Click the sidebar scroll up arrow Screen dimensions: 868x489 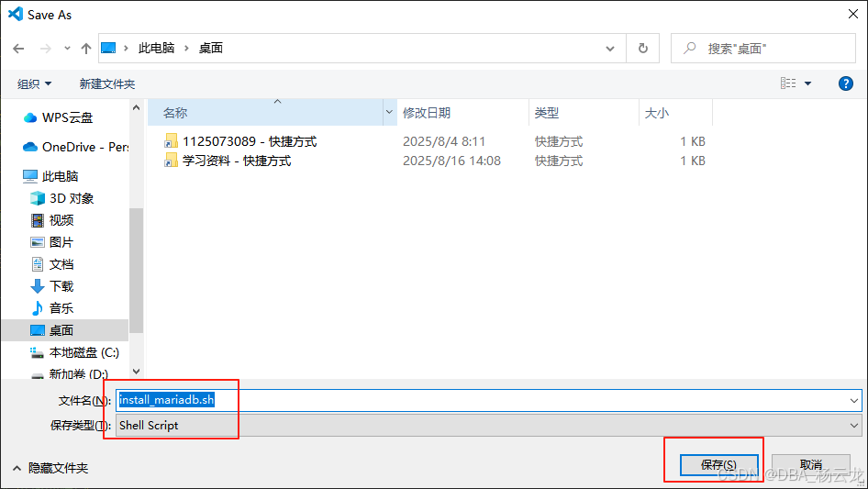[x=136, y=107]
